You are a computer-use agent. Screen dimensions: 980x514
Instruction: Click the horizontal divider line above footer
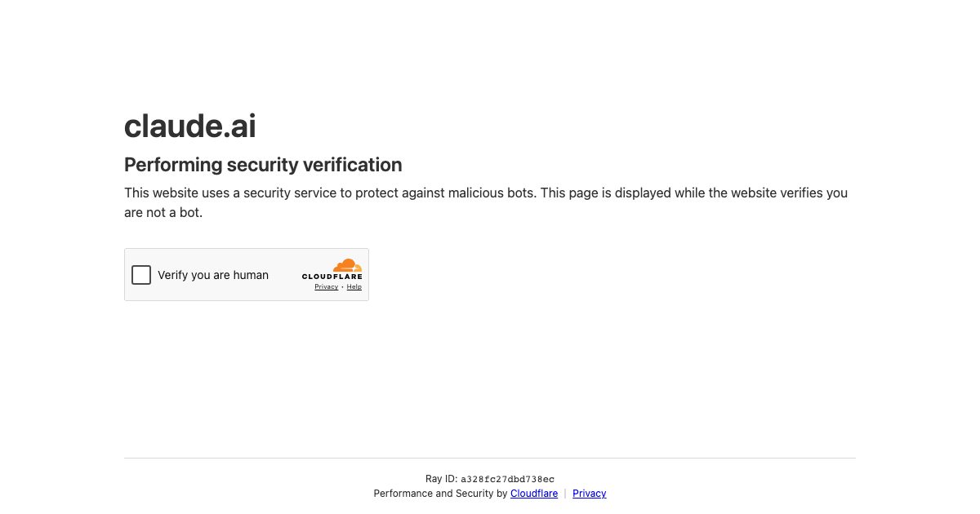coord(490,458)
